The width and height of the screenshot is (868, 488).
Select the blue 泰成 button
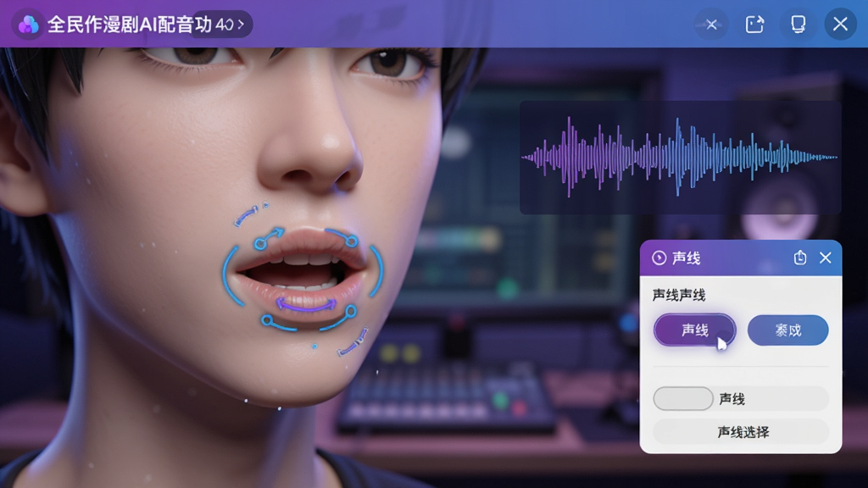tap(787, 330)
